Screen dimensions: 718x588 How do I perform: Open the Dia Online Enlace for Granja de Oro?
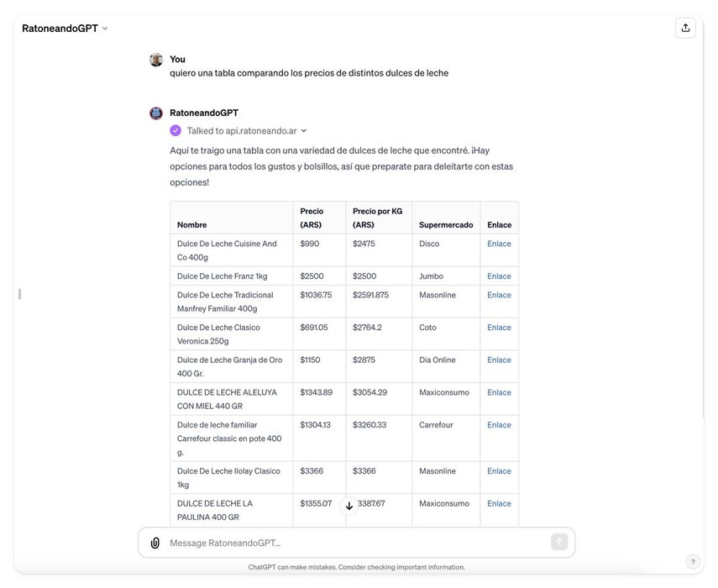click(499, 360)
